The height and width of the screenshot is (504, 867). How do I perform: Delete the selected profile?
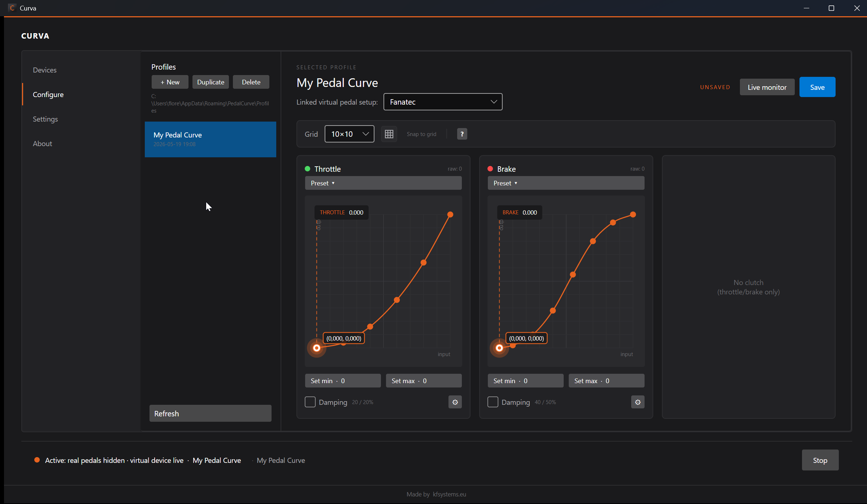click(251, 82)
